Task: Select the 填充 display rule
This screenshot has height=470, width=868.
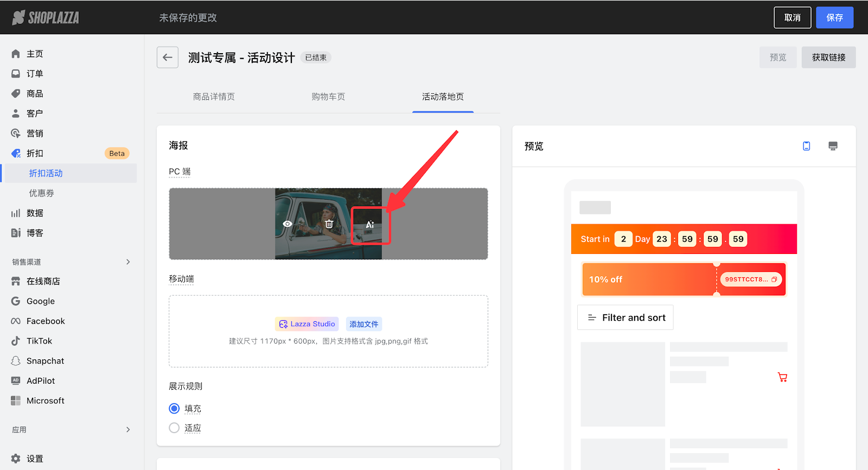Action: coord(174,408)
